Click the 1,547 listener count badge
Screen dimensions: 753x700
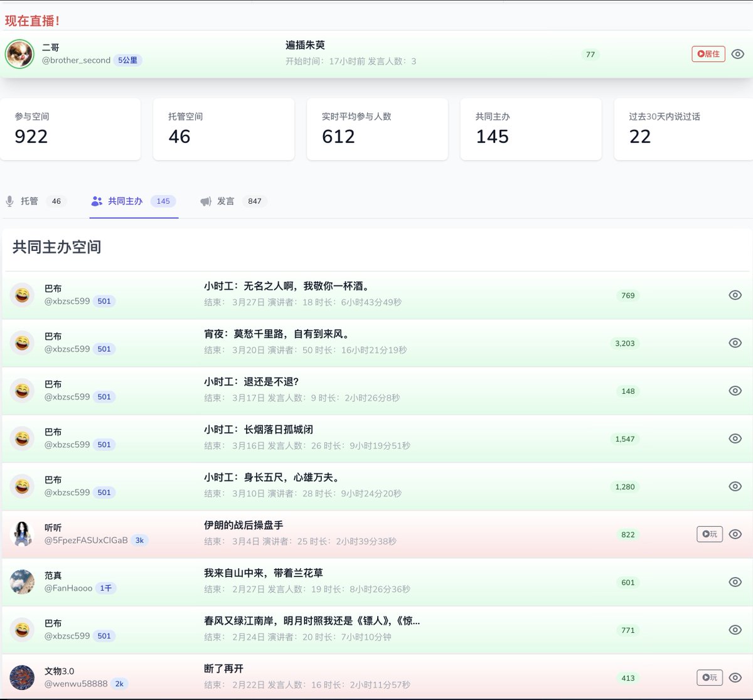click(x=624, y=439)
